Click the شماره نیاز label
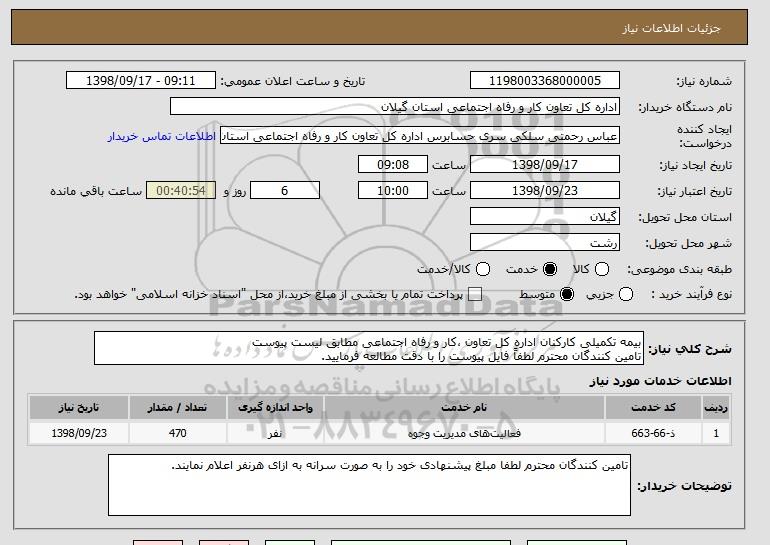This screenshot has height=545, width=770. pyautogui.click(x=704, y=81)
